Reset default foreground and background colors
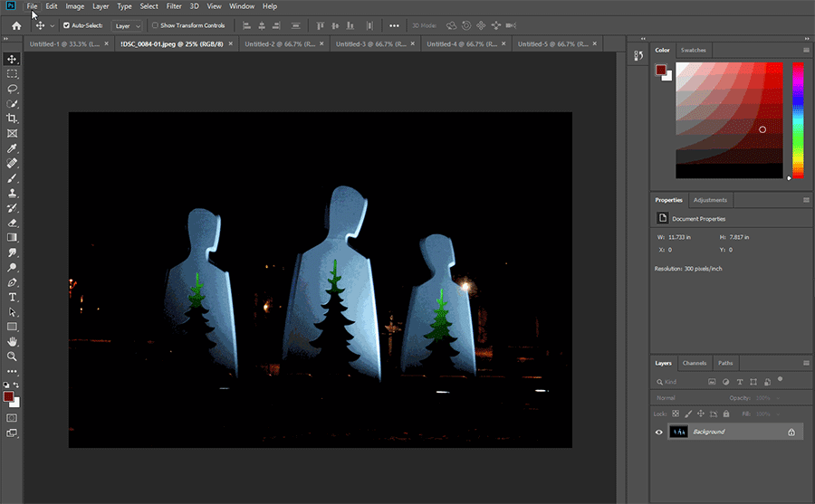 tap(5, 385)
